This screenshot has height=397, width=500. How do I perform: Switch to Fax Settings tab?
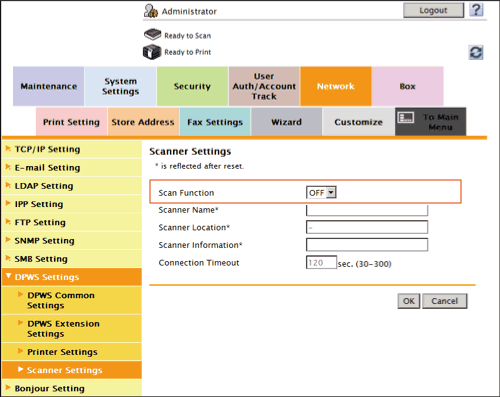pos(215,122)
